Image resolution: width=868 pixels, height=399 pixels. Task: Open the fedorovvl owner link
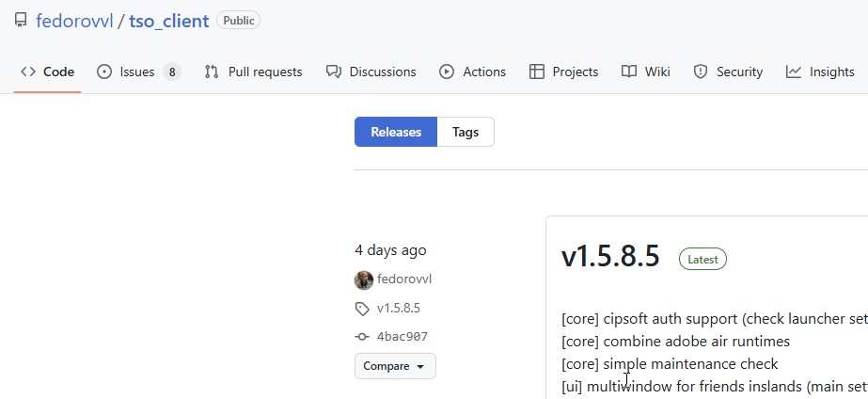coord(74,21)
